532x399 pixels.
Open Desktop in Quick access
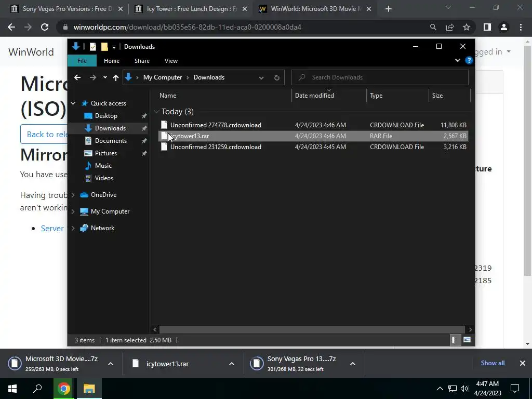tap(106, 116)
